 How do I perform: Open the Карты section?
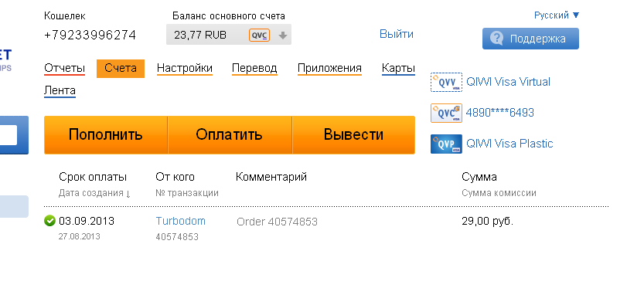[398, 68]
